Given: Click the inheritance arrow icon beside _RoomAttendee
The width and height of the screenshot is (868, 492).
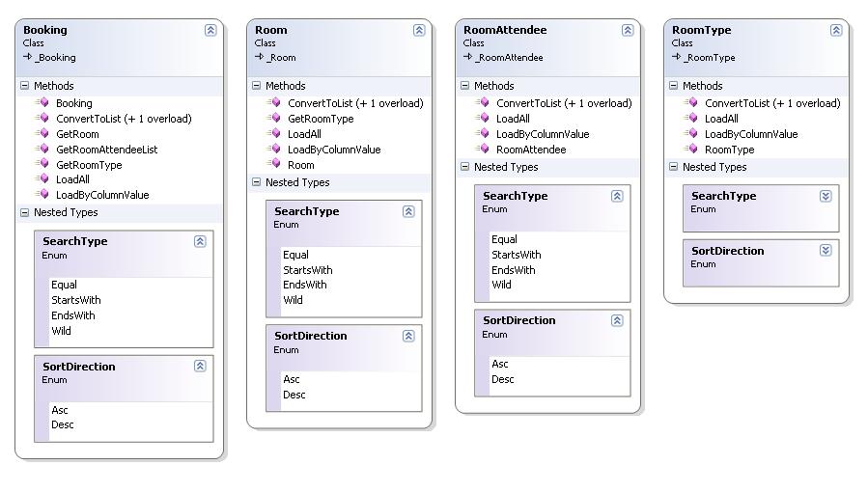Looking at the screenshot, I should tap(467, 56).
